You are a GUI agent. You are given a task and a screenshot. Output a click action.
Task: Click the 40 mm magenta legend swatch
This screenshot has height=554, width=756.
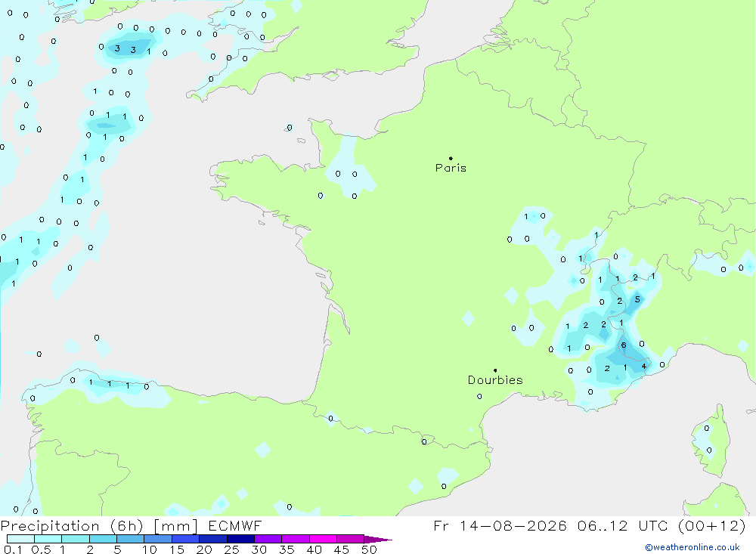point(323,539)
